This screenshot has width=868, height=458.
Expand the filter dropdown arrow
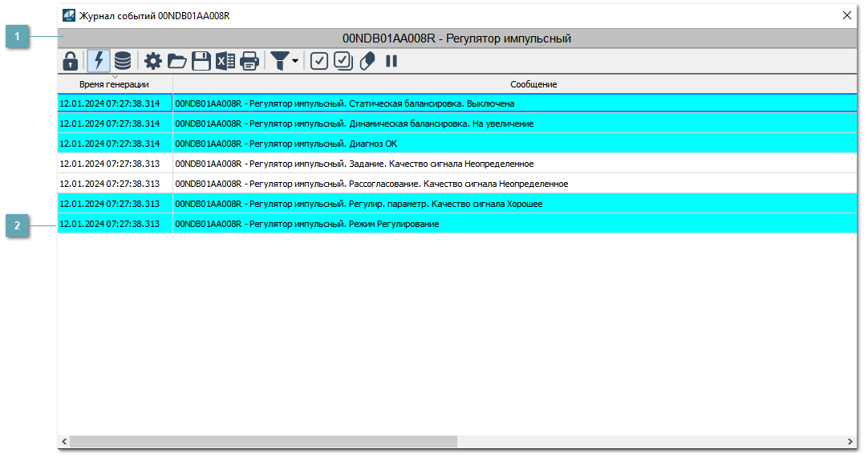295,61
